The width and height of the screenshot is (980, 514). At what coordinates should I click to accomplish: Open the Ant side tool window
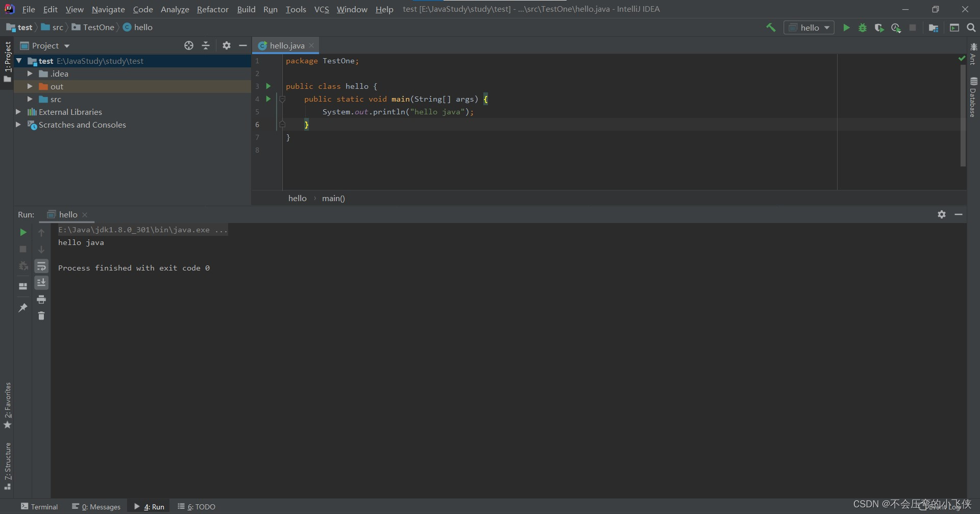coord(973,54)
